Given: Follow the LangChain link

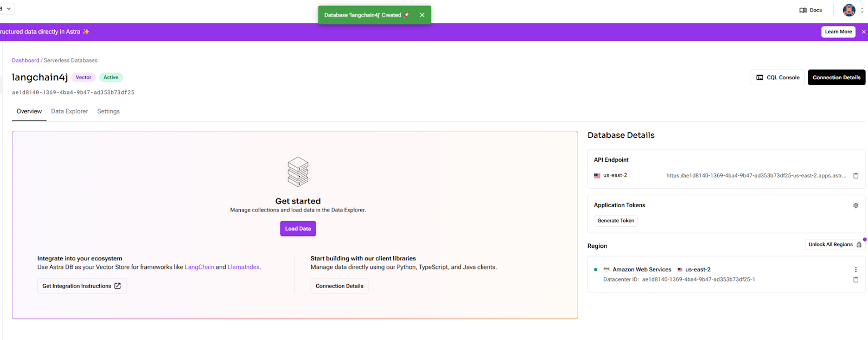Looking at the screenshot, I should [199, 267].
